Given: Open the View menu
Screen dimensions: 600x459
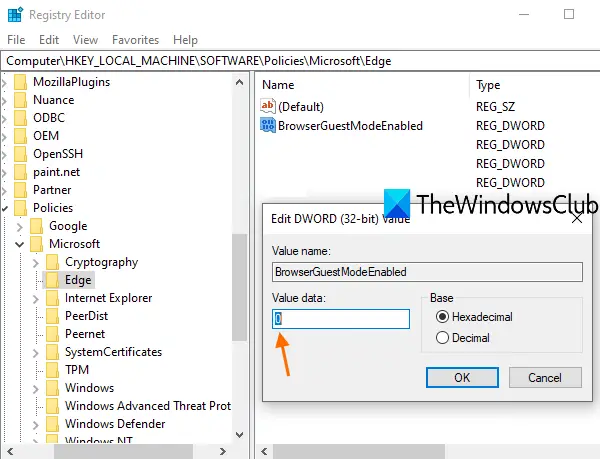Looking at the screenshot, I should point(85,40).
